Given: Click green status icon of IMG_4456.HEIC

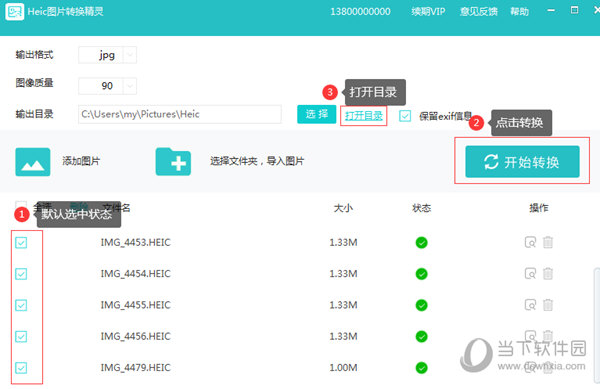Looking at the screenshot, I should point(421,337).
